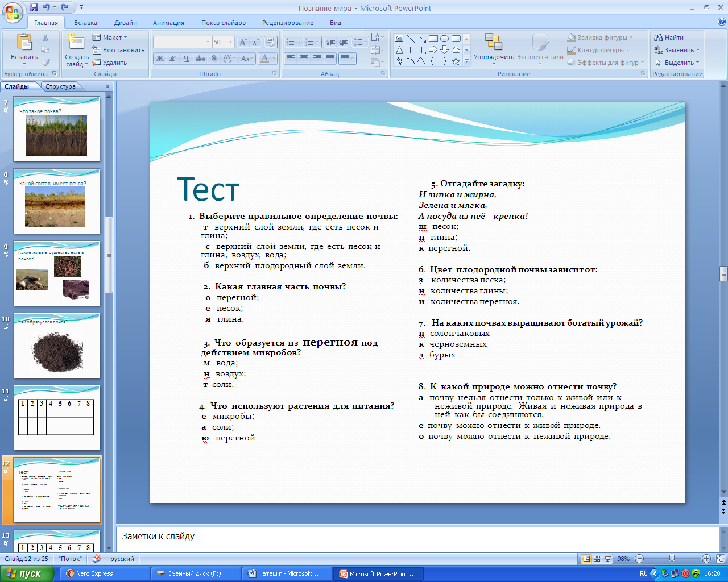Select the Arrow line shape
The width and height of the screenshot is (728, 582).
tap(421, 38)
